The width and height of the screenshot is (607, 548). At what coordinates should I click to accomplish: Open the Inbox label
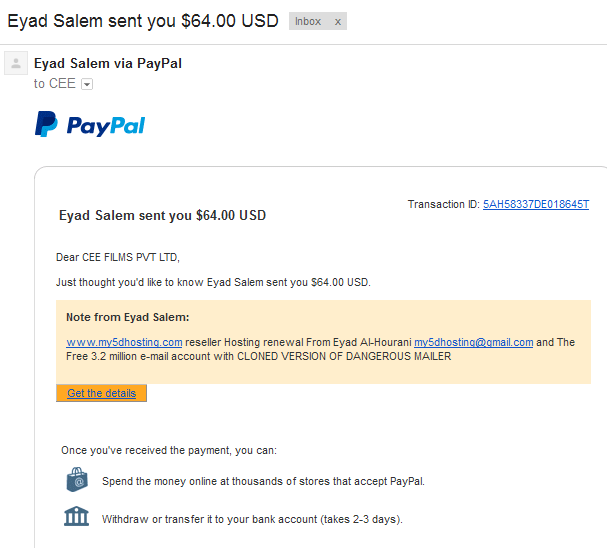coord(308,21)
